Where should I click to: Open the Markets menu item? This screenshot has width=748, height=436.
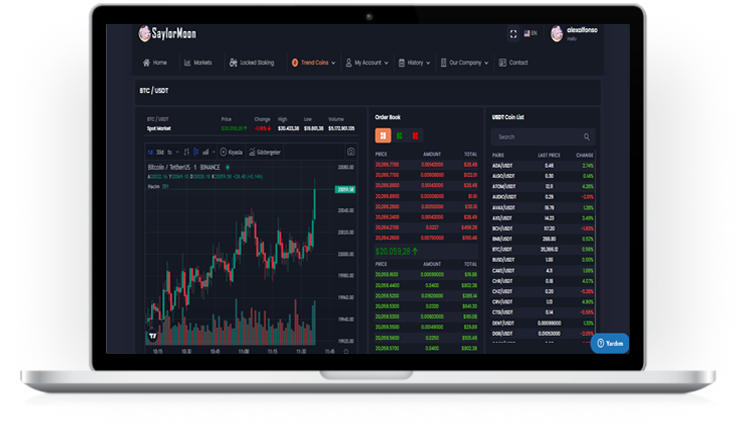click(x=198, y=62)
